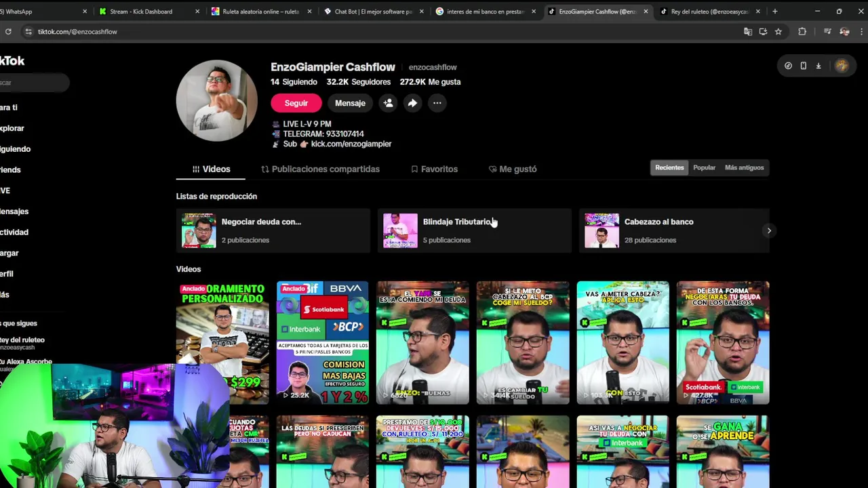Close the WhatsApp tab
Screen dimensions: 868x488
(85, 12)
